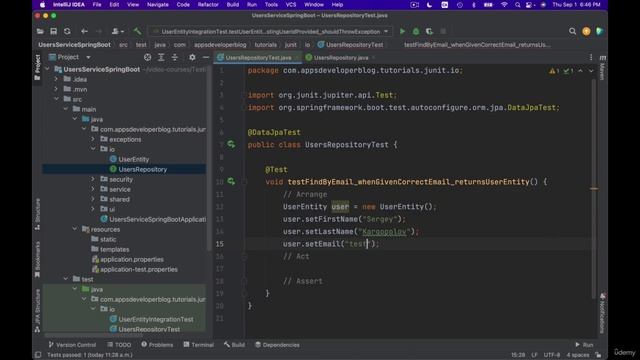Collapse the resources folder
The height and width of the screenshot is (360, 640).
point(75,229)
